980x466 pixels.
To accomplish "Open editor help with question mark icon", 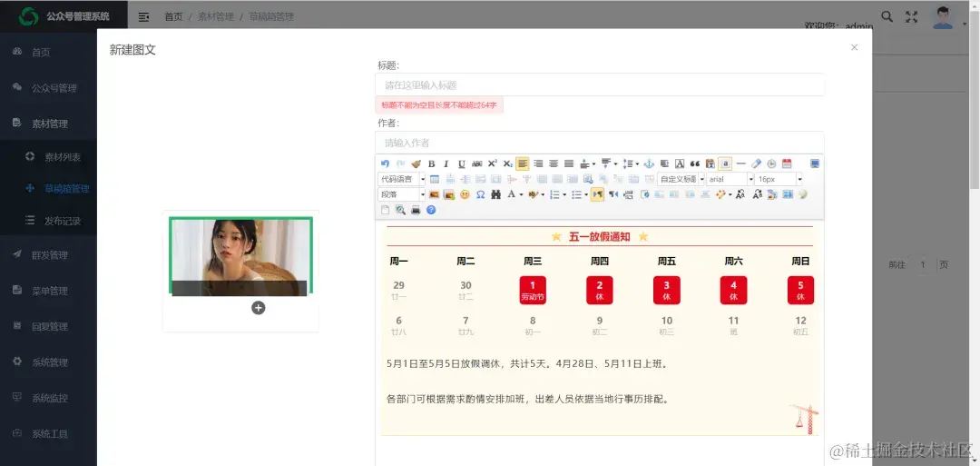I will point(431,210).
